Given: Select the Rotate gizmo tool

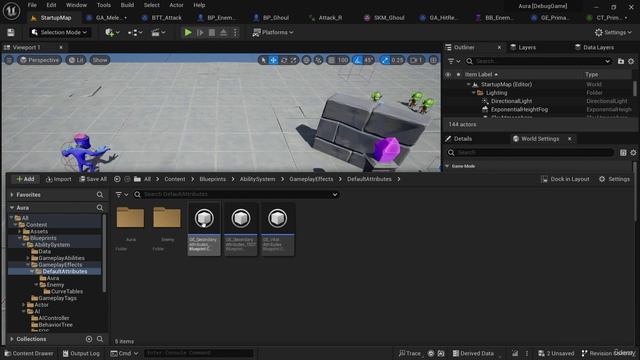Looking at the screenshot, I should pos(284,60).
